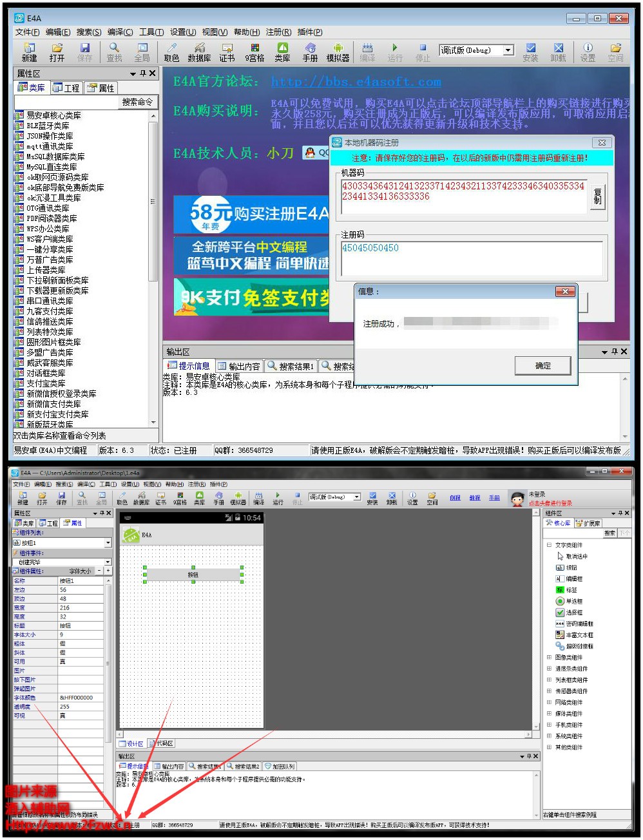Image resolution: width=643 pixels, height=840 pixels.
Task: Open 数据库 tool in upper window toolbar
Action: tap(199, 52)
